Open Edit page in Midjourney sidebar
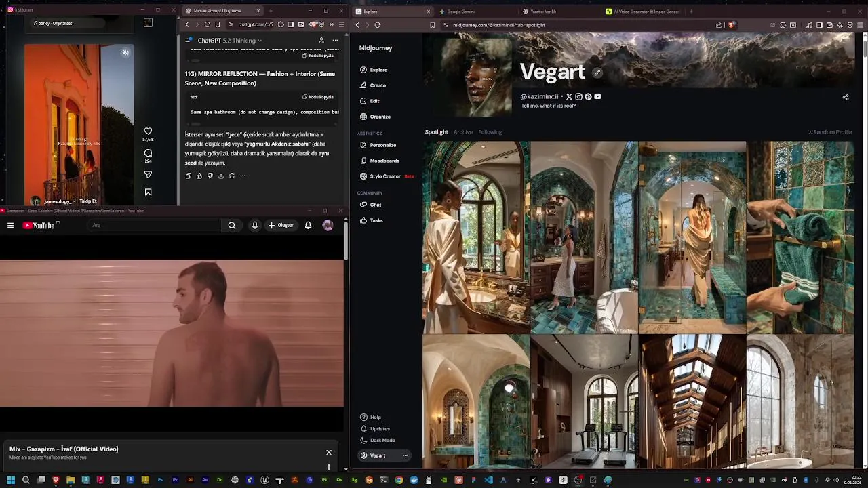The image size is (868, 488). coord(370,101)
